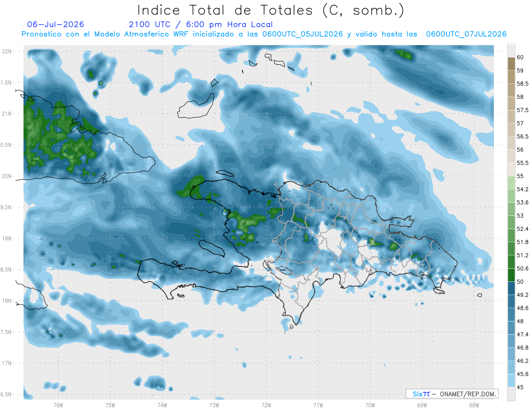This screenshot has width=532, height=411.
Task: Click the colorbar value '51.2'
Action: coord(523,255)
